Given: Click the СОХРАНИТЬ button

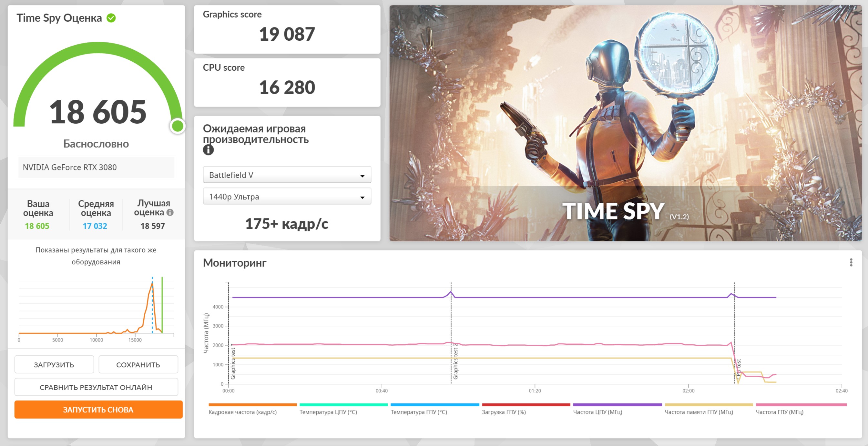Looking at the screenshot, I should 138,364.
